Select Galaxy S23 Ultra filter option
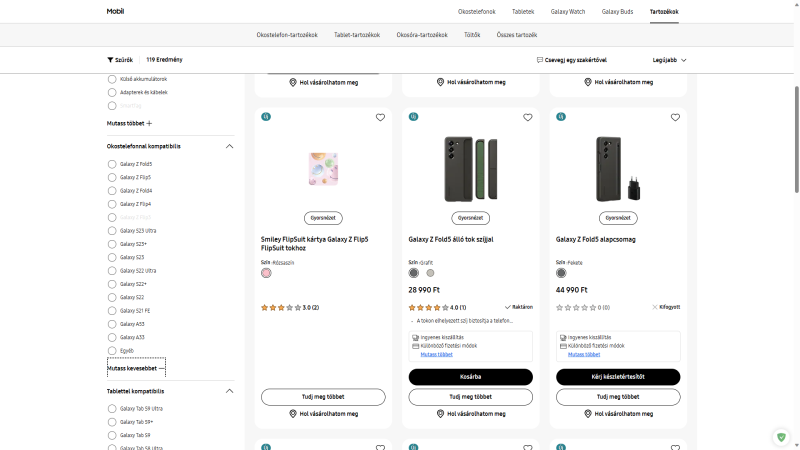800x450 pixels. coord(112,231)
